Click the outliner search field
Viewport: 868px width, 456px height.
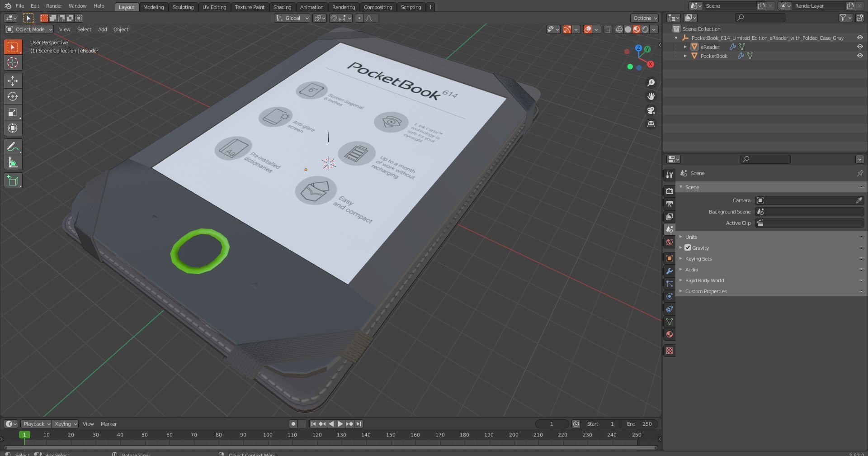click(x=760, y=18)
